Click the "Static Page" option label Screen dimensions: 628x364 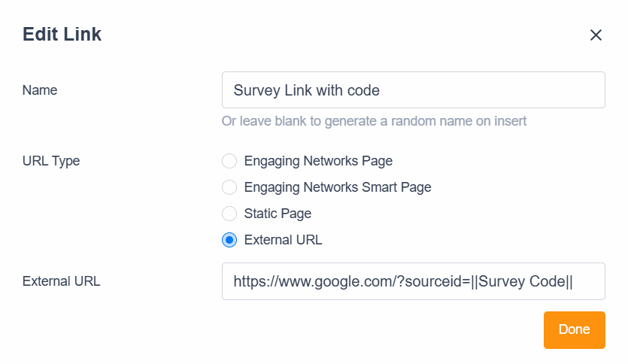pos(278,214)
